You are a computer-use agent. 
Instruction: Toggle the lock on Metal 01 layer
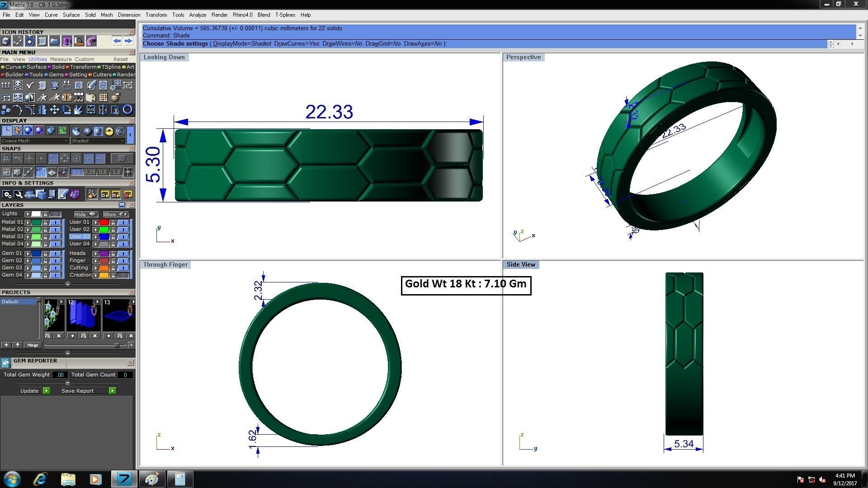[x=45, y=222]
